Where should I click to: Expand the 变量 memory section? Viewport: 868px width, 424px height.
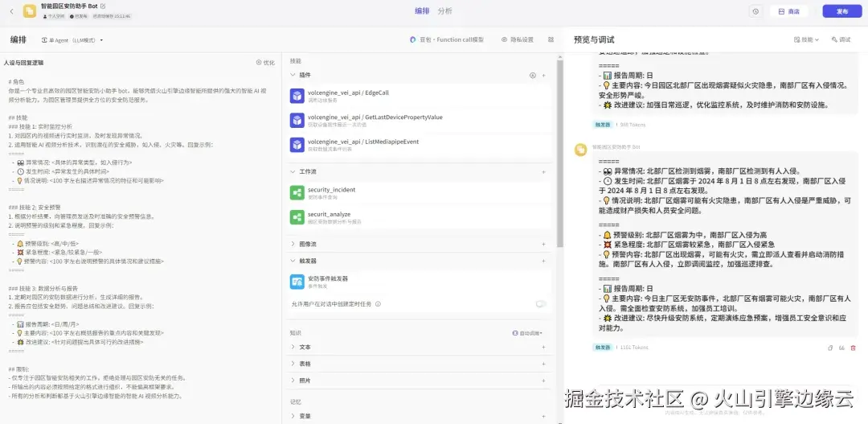pos(293,416)
